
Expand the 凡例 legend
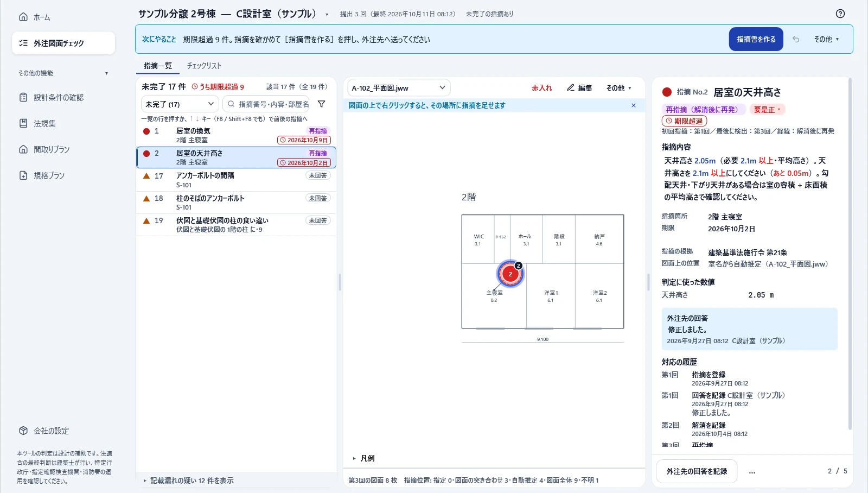pyautogui.click(x=363, y=458)
